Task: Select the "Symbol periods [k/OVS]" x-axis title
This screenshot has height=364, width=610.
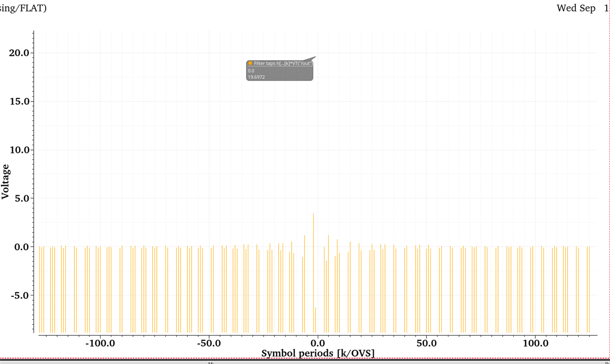Action: (318, 353)
